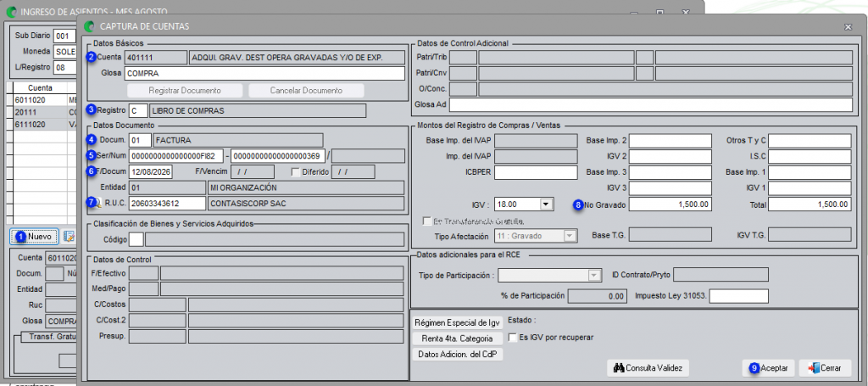Viewport: 868px width, 386px height.
Task: Close the Captura de Cuentas window
Action: (x=848, y=26)
